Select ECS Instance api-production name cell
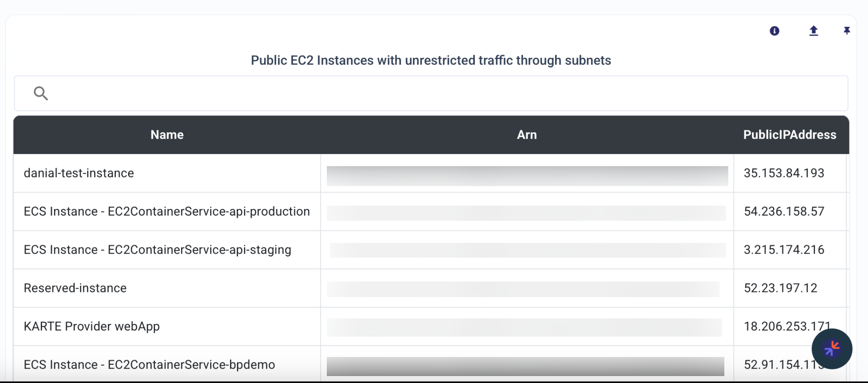The width and height of the screenshot is (868, 383). tap(167, 212)
